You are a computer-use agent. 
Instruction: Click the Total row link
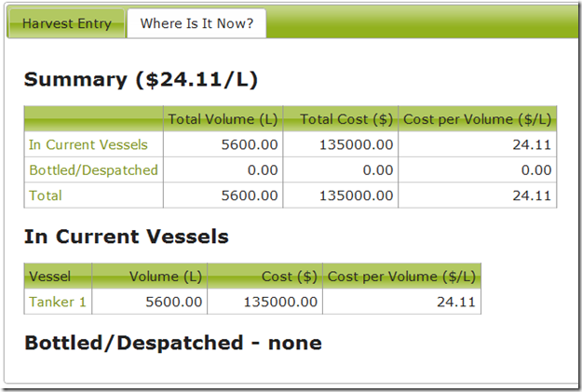46,196
